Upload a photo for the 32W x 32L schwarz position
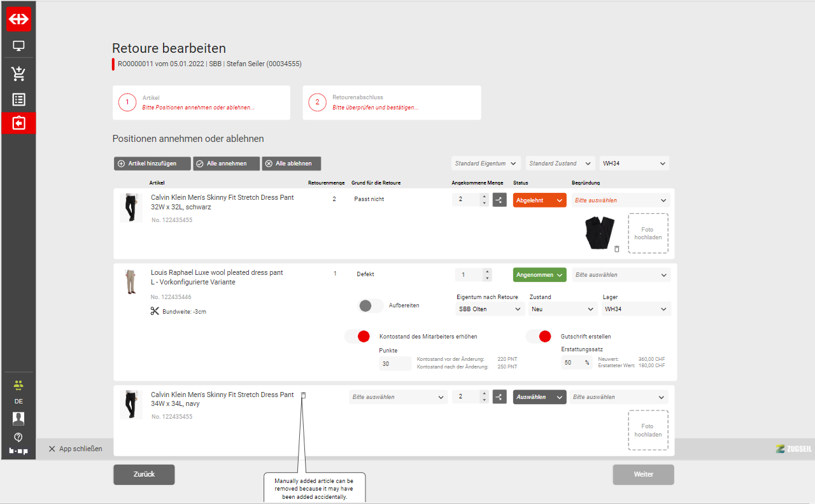 tap(648, 234)
